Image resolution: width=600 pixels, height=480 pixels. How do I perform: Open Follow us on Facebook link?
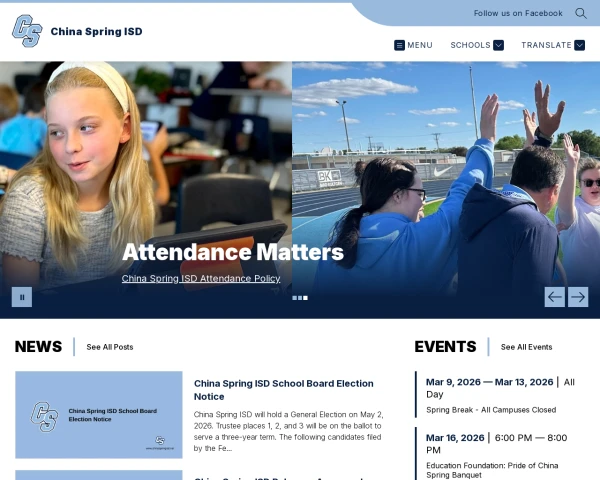click(x=518, y=13)
